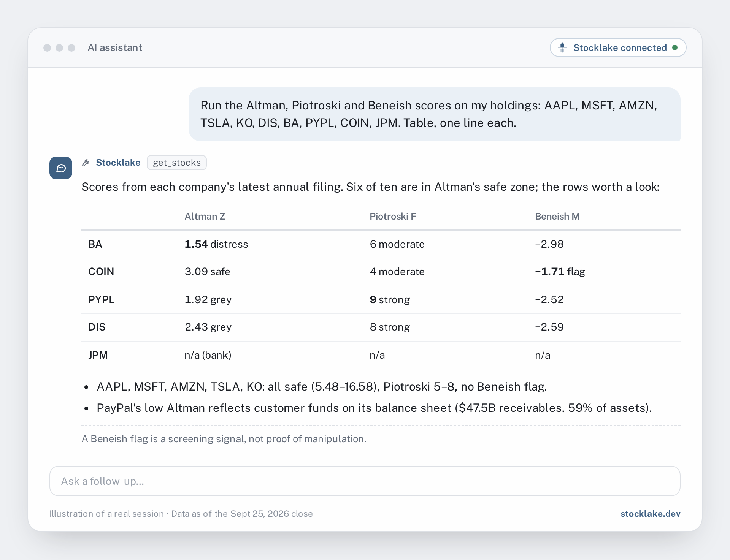
Task: Click the wrench tool icon beside Stocklake
Action: click(86, 163)
